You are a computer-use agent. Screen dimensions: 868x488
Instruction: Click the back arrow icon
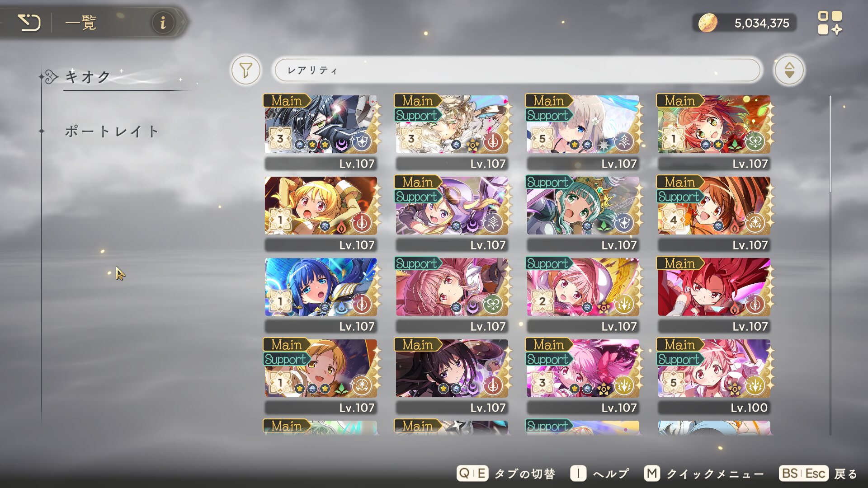(29, 22)
